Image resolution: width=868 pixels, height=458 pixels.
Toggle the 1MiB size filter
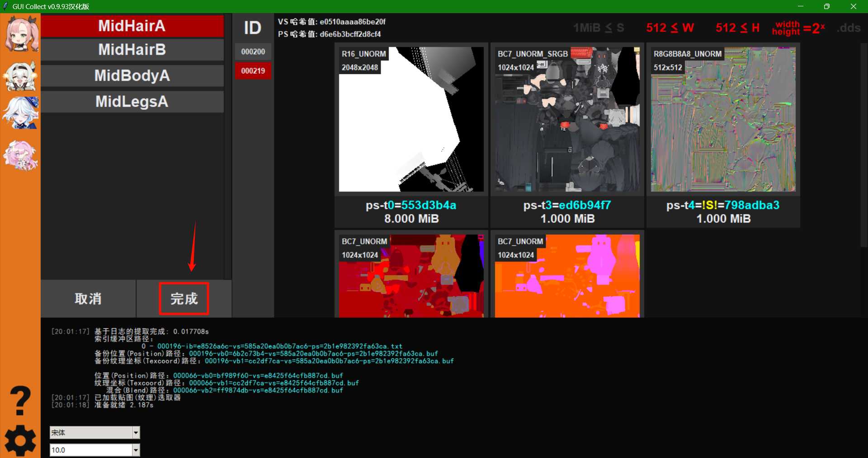pyautogui.click(x=598, y=28)
